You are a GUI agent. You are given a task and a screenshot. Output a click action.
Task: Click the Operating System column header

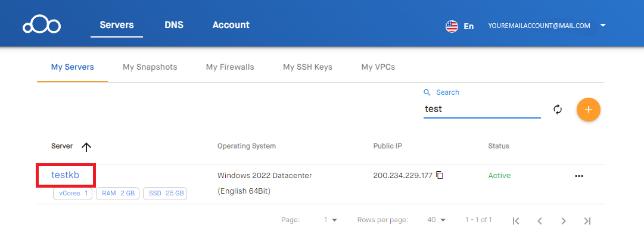coord(247,147)
